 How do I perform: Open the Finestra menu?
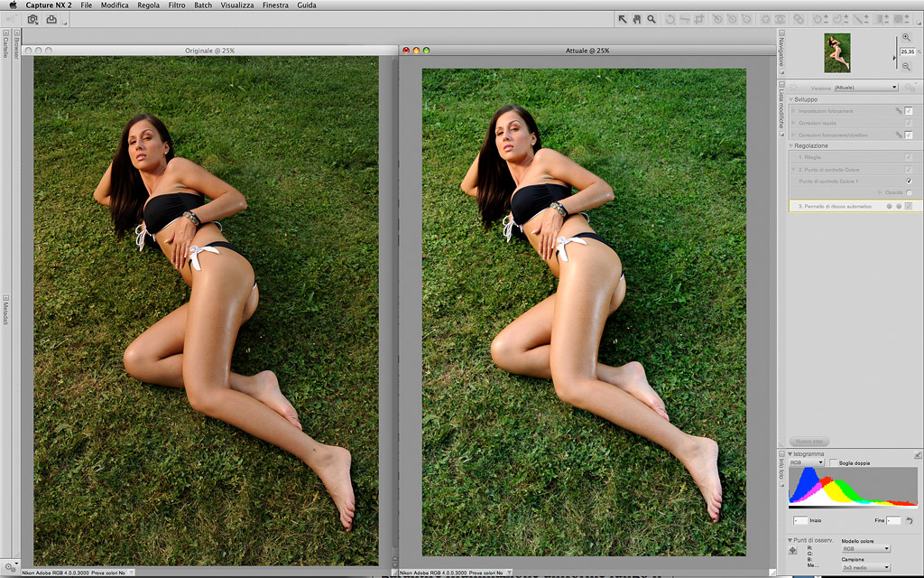pyautogui.click(x=275, y=5)
